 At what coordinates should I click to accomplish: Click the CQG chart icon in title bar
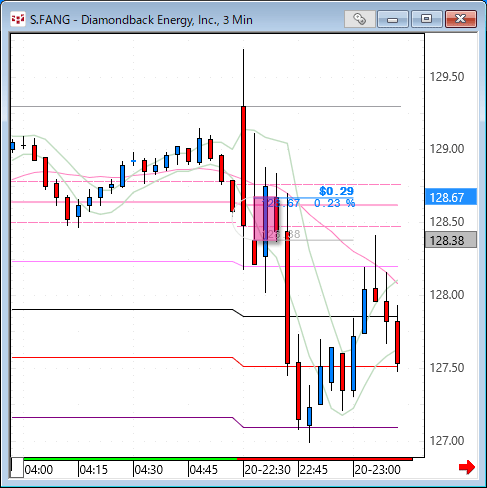point(18,19)
